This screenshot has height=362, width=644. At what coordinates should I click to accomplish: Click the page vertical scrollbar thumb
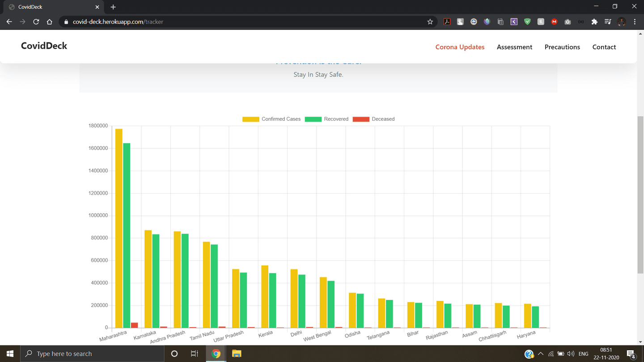tap(640, 194)
